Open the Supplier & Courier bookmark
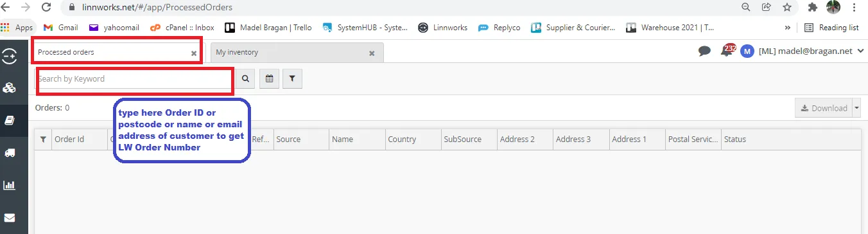Viewport: 868px width, 234px height. click(x=573, y=28)
